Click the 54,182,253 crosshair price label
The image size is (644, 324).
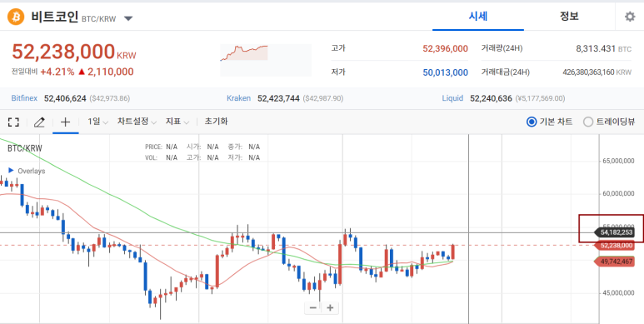[x=615, y=232]
